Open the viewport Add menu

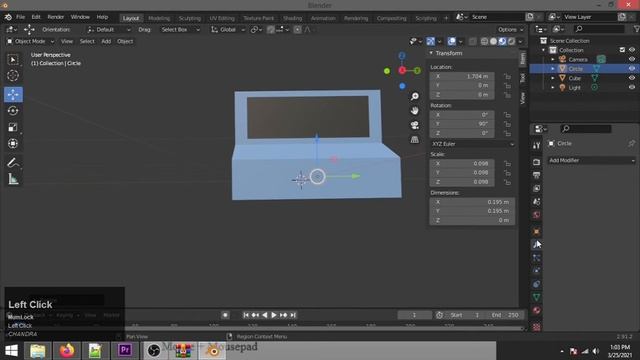point(106,41)
